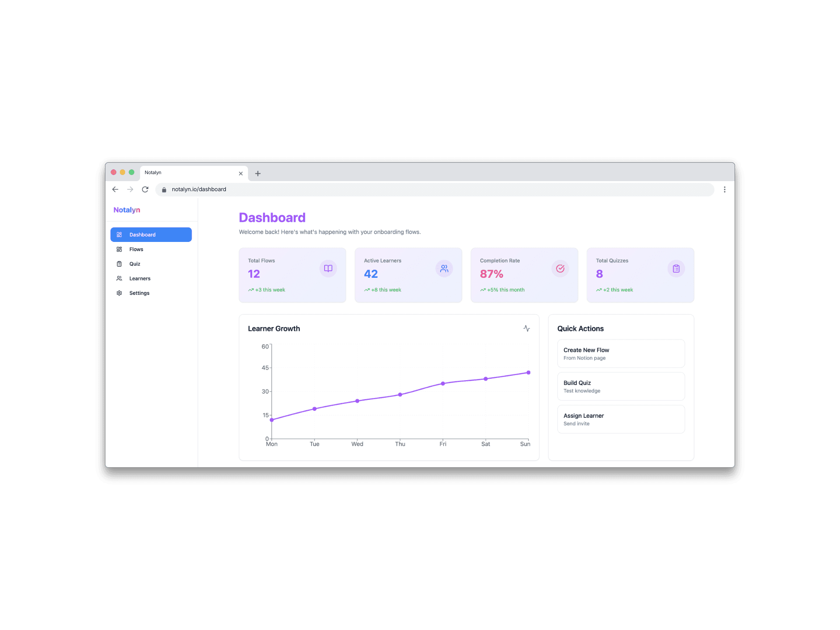
Task: Go back using the browser back arrow
Action: click(x=115, y=189)
